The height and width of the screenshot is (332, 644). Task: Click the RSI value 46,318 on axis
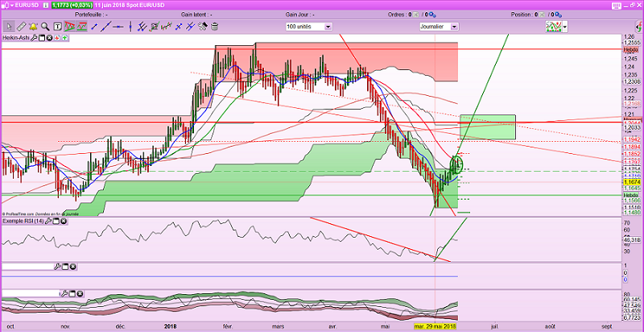coord(632,239)
